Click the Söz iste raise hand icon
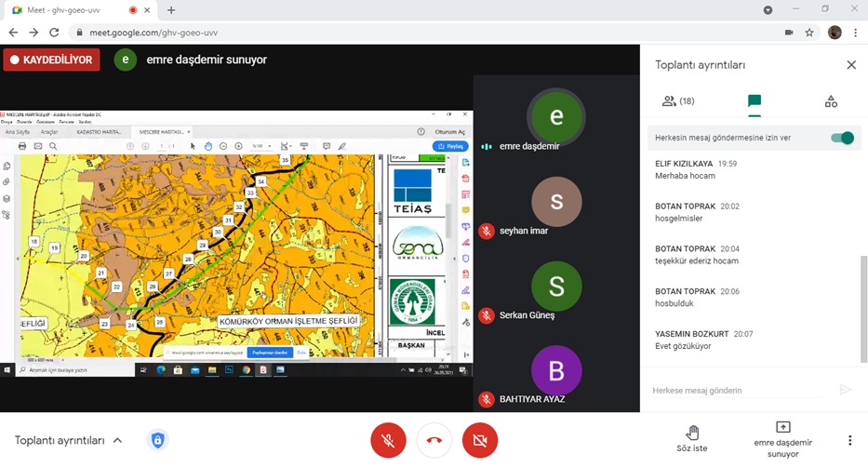This screenshot has width=868, height=467. 692,433
